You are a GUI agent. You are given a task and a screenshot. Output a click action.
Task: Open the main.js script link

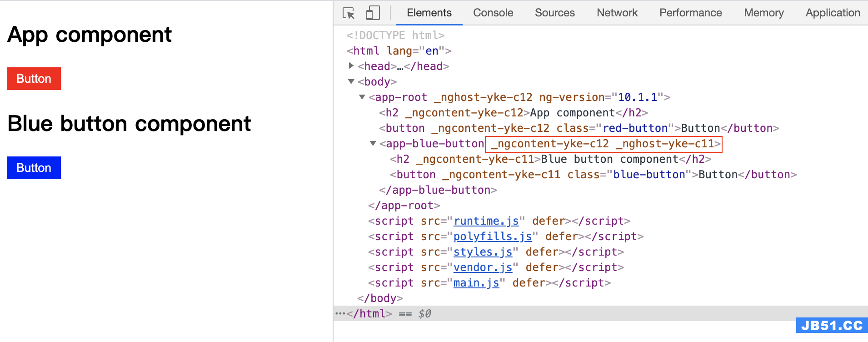[476, 283]
